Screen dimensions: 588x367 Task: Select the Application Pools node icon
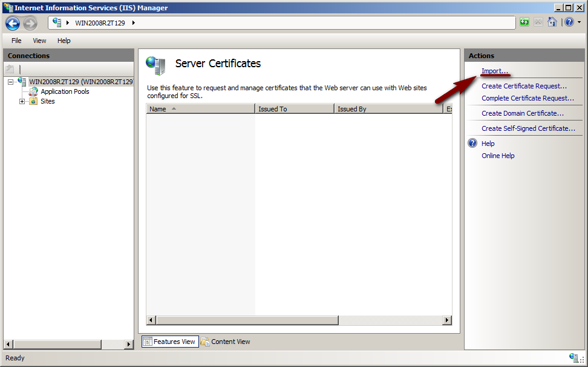33,91
